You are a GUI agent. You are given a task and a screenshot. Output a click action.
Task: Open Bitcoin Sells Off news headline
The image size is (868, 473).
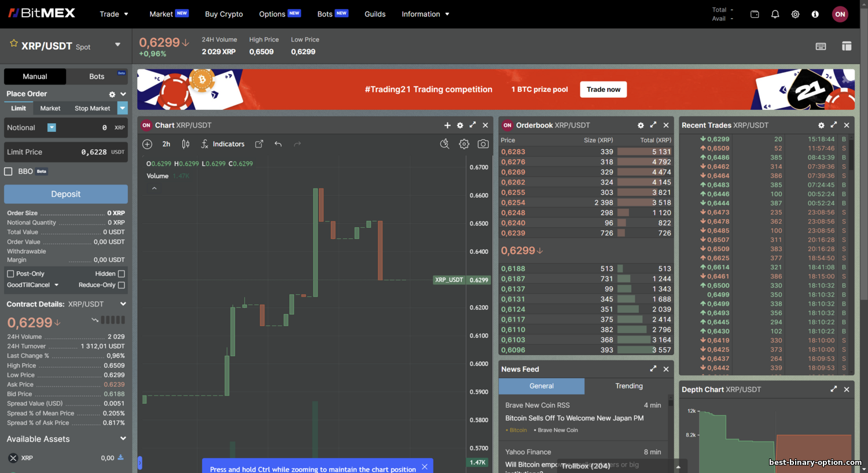(x=574, y=418)
